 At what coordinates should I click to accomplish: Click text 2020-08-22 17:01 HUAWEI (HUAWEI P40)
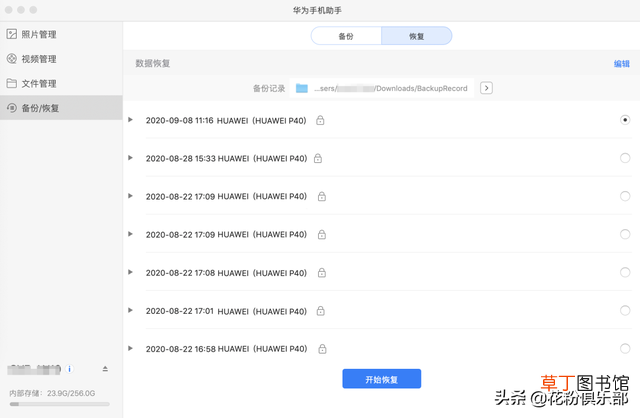(226, 311)
